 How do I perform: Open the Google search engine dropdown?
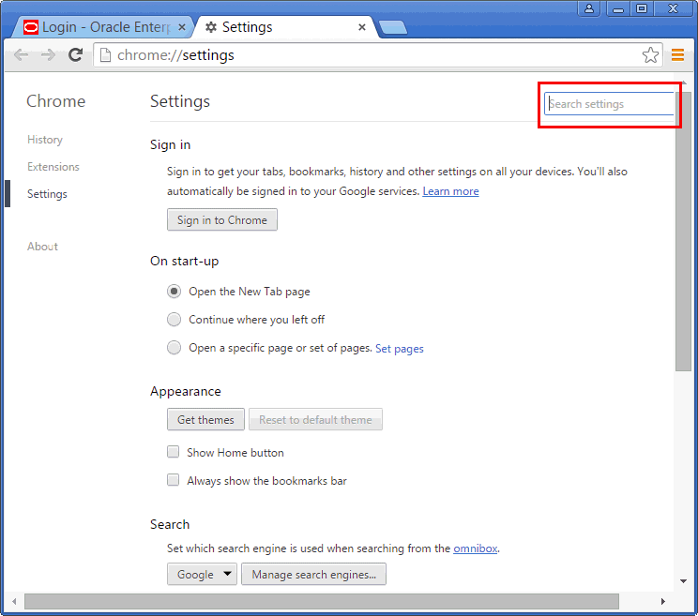click(x=202, y=574)
